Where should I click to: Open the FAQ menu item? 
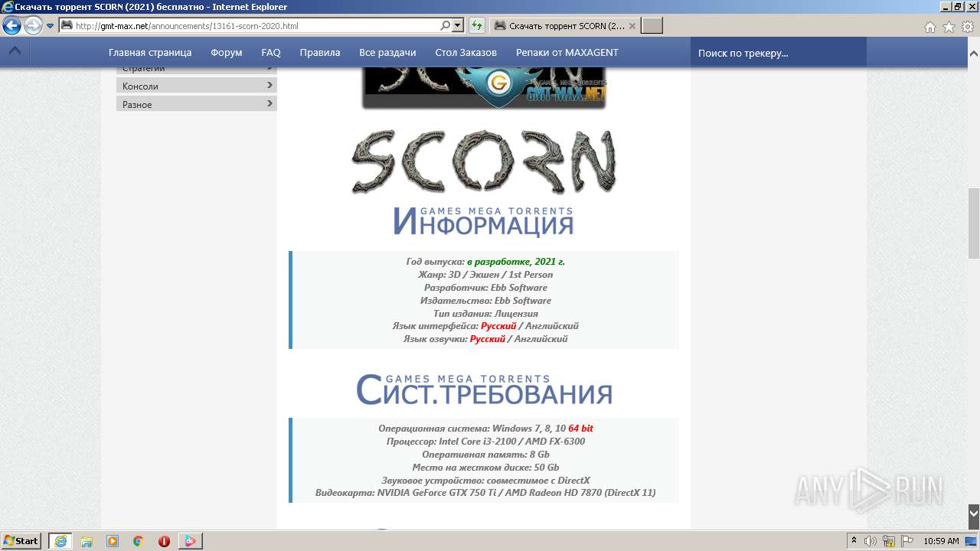(x=271, y=53)
